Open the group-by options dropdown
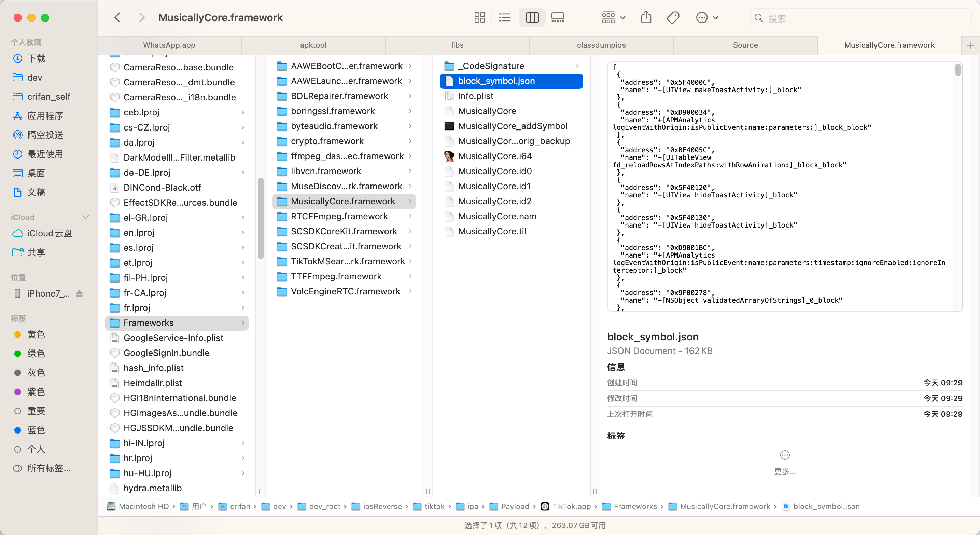Screen dimensions: 980x535 pyautogui.click(x=613, y=17)
